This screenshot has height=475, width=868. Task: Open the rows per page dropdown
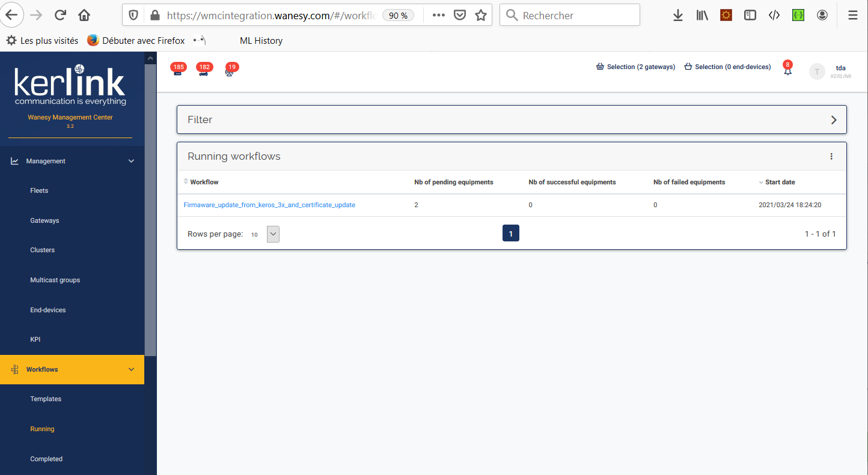tap(273, 234)
